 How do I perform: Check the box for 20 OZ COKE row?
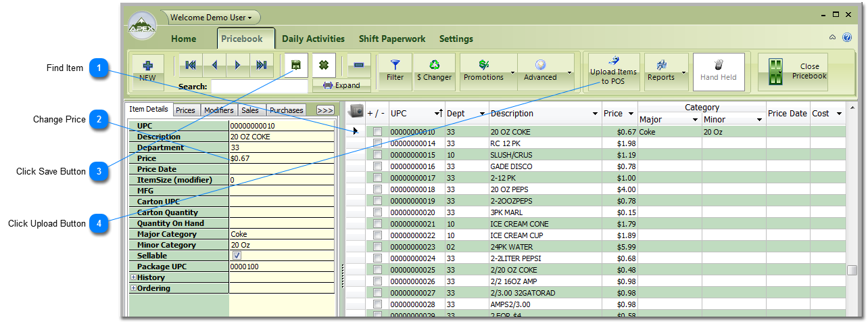(x=377, y=133)
